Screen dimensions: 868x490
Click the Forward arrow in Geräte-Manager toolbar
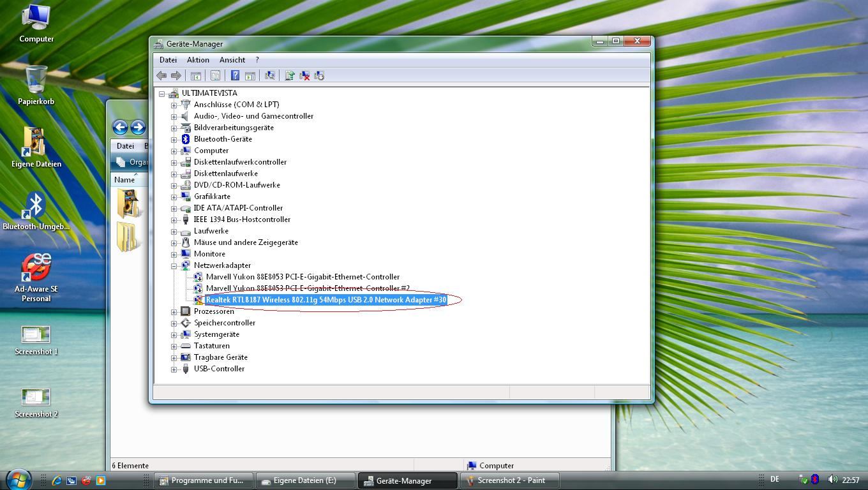[176, 75]
